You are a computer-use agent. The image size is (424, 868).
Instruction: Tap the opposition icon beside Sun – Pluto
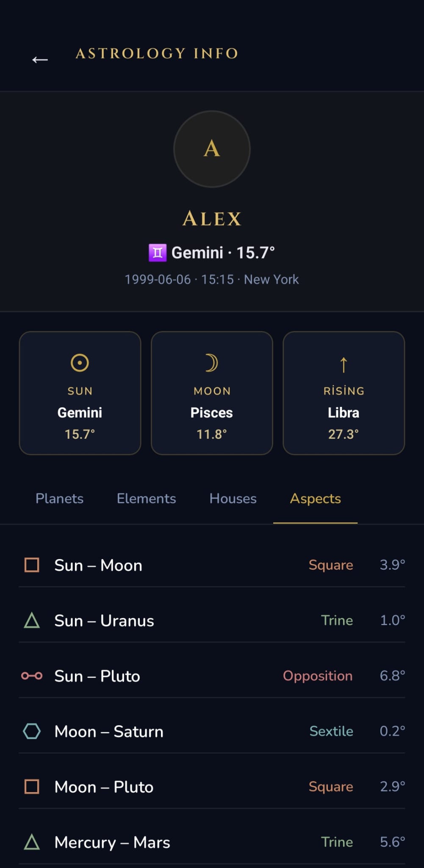click(x=32, y=676)
